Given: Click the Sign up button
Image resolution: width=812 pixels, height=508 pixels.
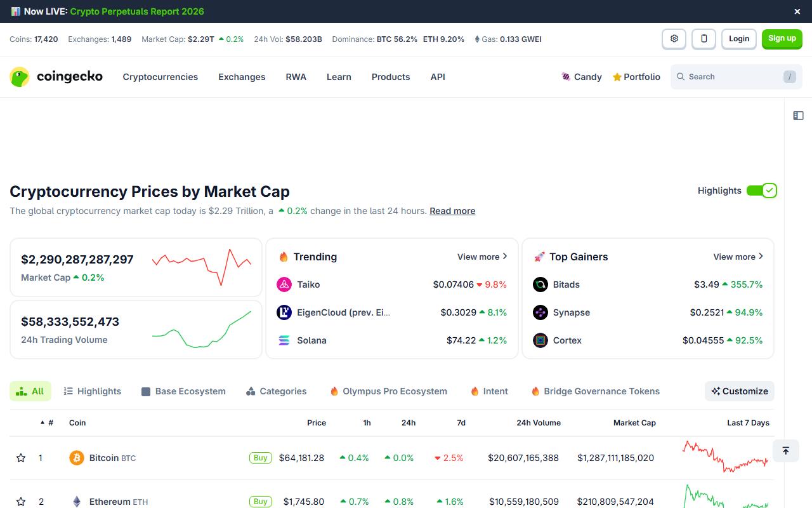Looking at the screenshot, I should (782, 39).
